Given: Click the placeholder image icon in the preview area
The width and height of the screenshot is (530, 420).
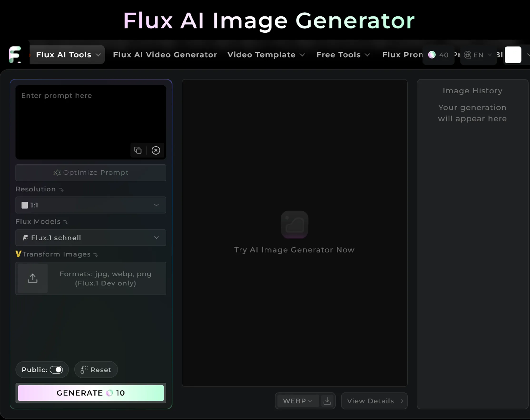Looking at the screenshot, I should click(294, 224).
